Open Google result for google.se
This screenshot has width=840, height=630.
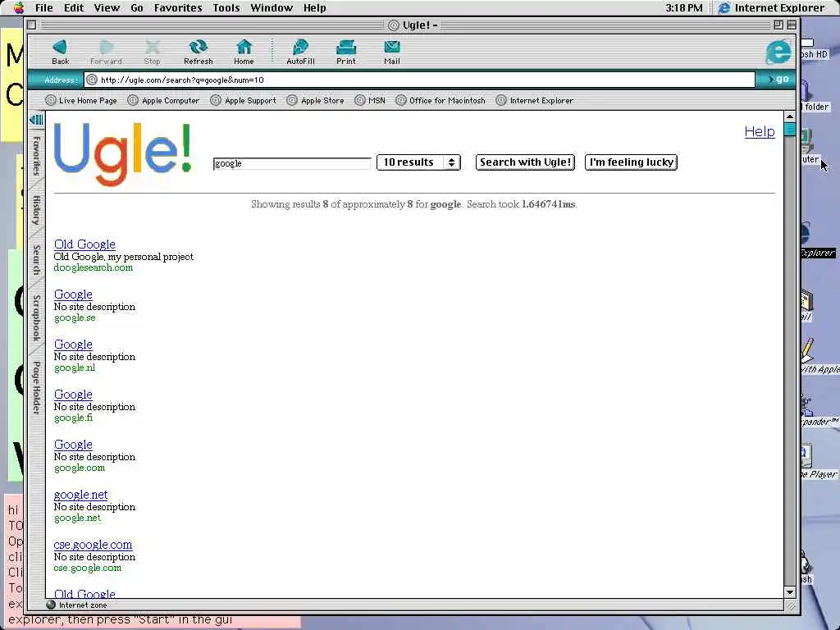[73, 294]
